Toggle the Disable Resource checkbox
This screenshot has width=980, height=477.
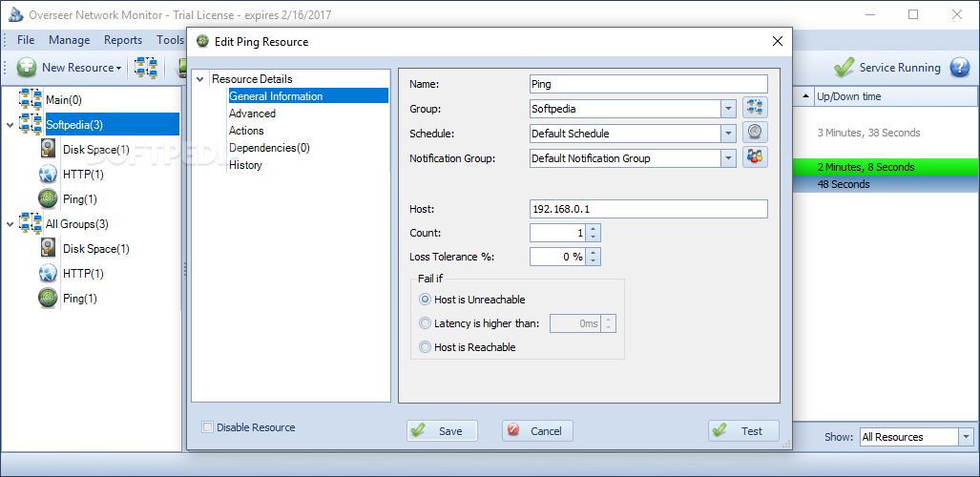(207, 427)
